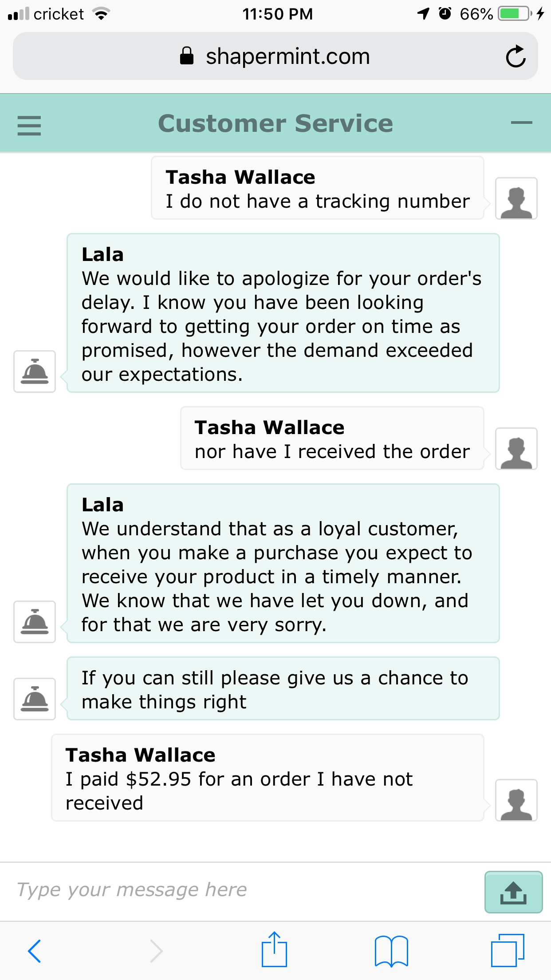The image size is (551, 980).
Task: Tap the padlock icon in address bar
Action: coord(187,56)
